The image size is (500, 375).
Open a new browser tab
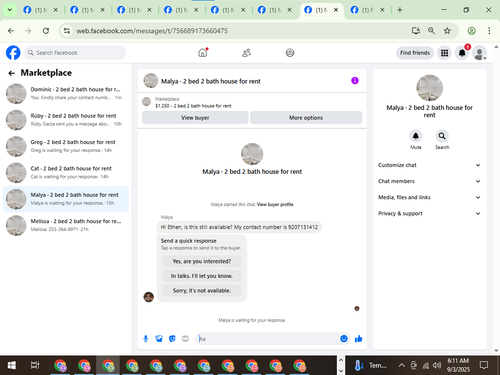(x=400, y=10)
